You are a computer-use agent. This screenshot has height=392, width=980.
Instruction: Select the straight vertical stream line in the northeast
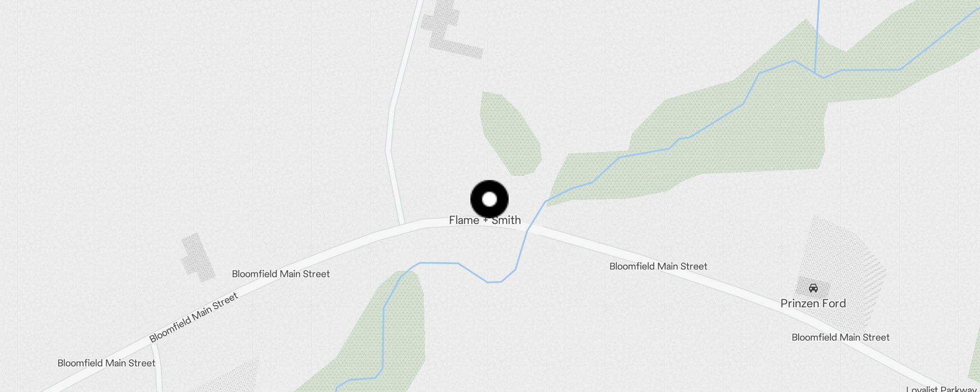pyautogui.click(x=817, y=37)
